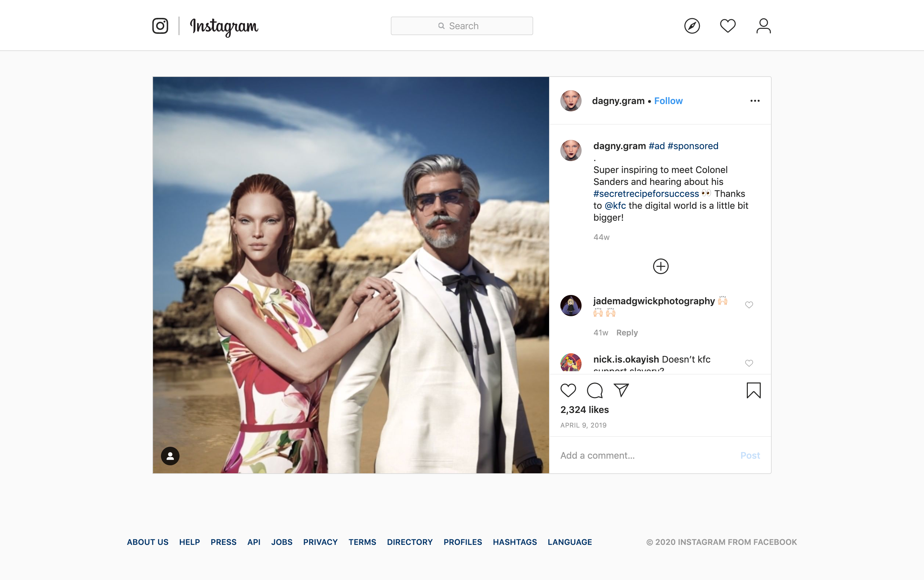
Task: Follow the dagny.gram account
Action: (668, 101)
